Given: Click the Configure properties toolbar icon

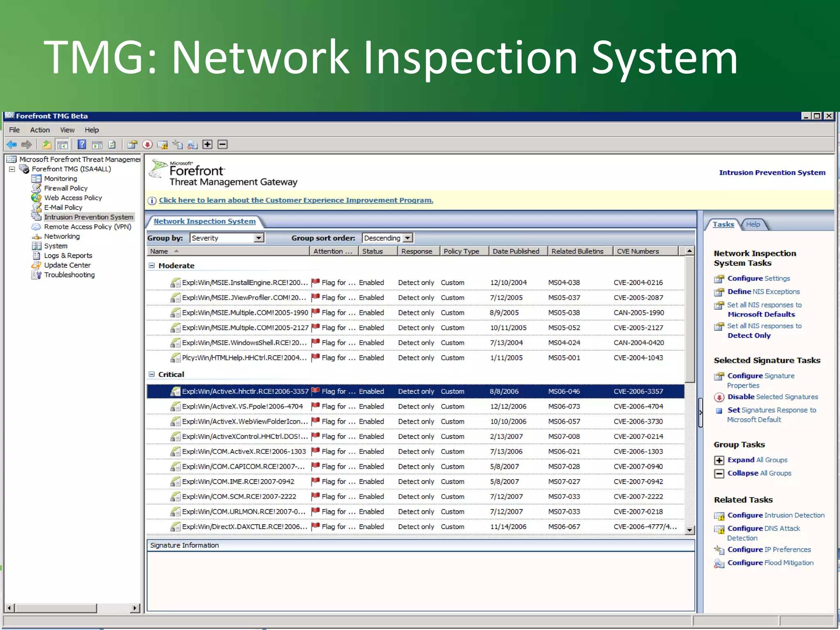Looking at the screenshot, I should click(x=132, y=144).
